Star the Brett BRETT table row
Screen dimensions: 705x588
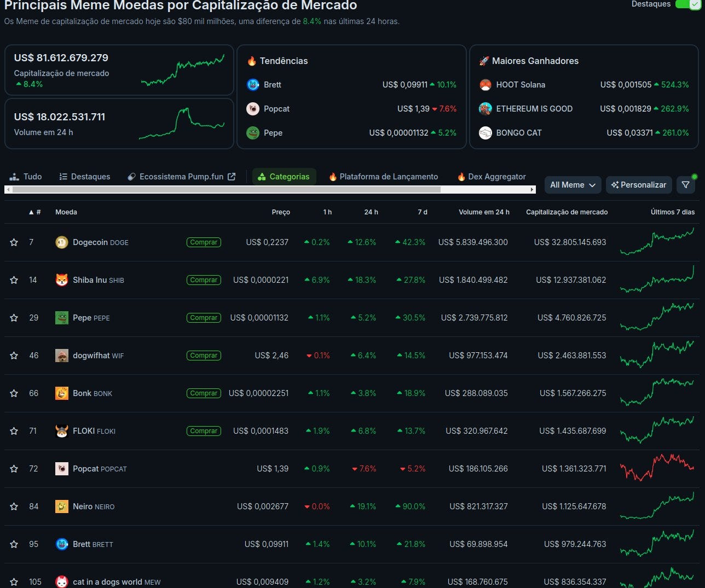pos(14,544)
